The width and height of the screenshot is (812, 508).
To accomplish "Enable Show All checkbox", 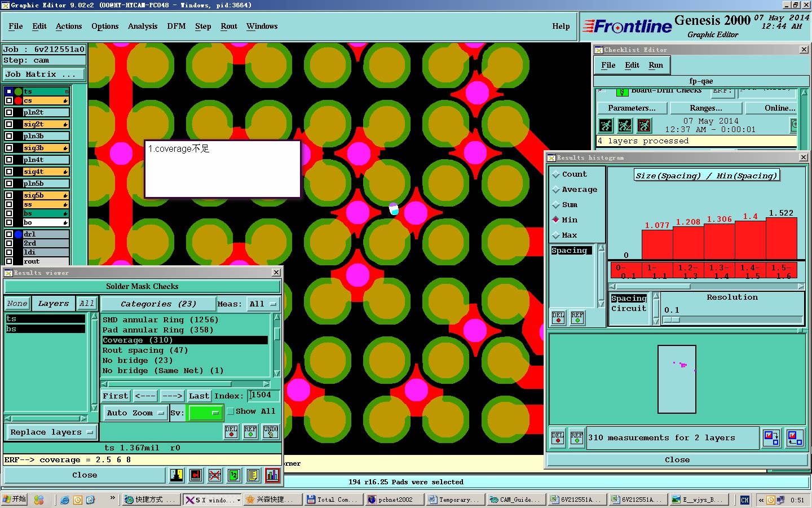I will point(231,411).
